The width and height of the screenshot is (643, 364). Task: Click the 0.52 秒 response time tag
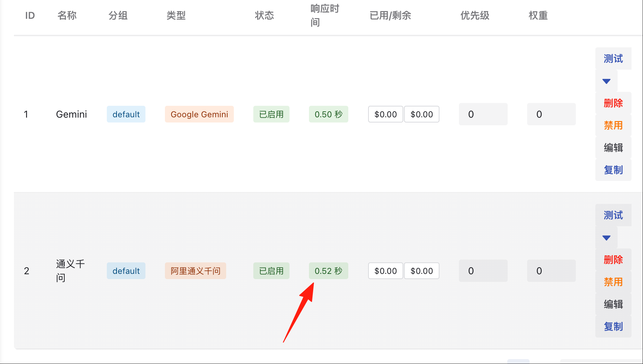tap(328, 271)
